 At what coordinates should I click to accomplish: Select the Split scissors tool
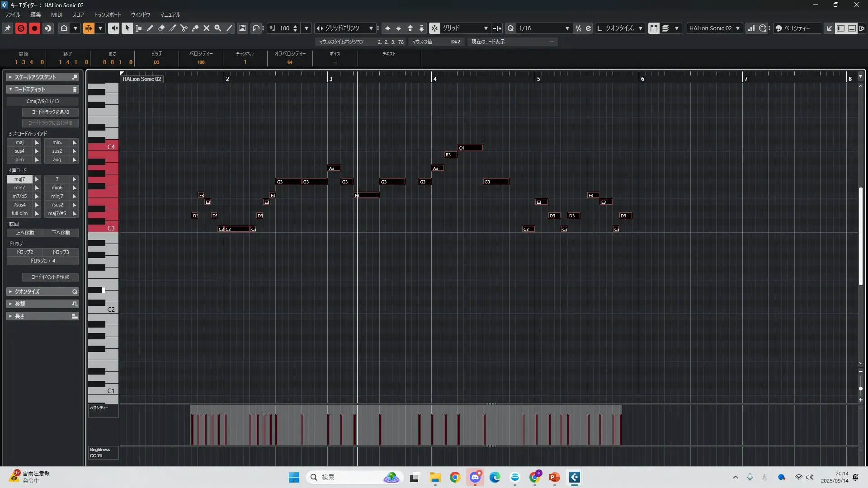tap(184, 28)
